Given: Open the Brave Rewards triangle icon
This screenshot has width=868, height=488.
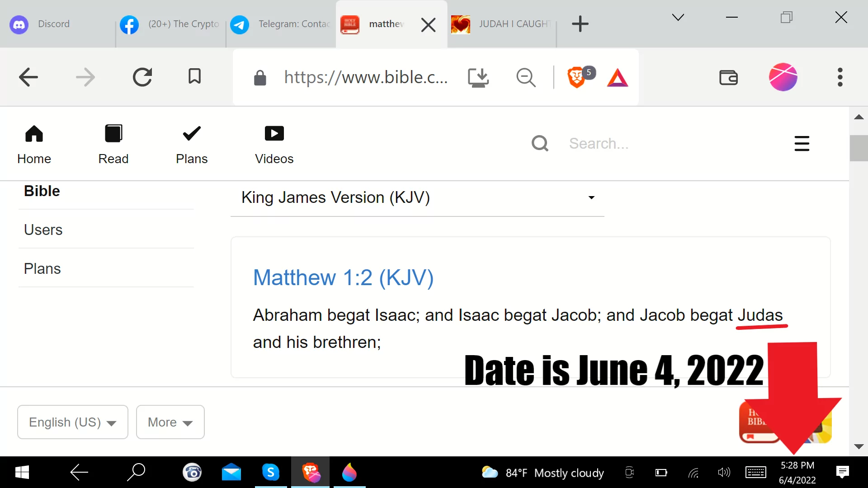Looking at the screenshot, I should [x=618, y=78].
